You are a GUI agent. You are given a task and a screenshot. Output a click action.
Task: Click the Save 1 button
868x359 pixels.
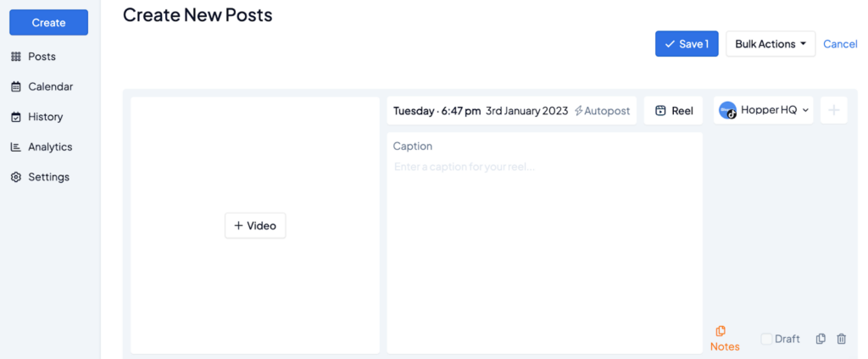pyautogui.click(x=687, y=44)
